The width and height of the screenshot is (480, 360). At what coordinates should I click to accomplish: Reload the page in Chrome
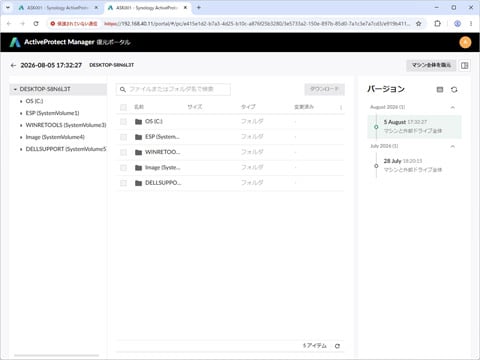36,23
